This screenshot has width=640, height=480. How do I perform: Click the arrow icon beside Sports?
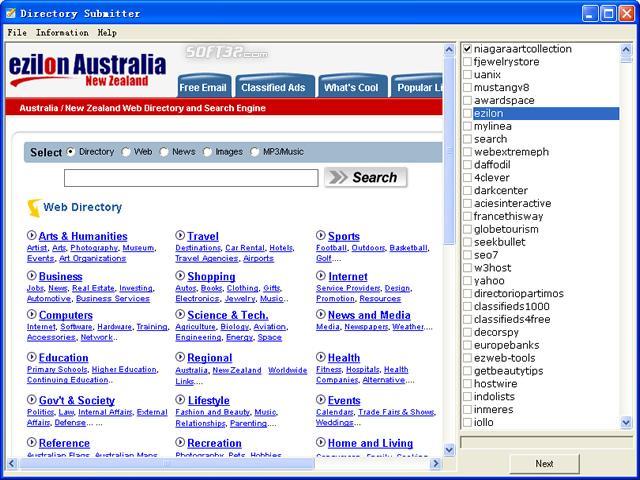tap(321, 236)
